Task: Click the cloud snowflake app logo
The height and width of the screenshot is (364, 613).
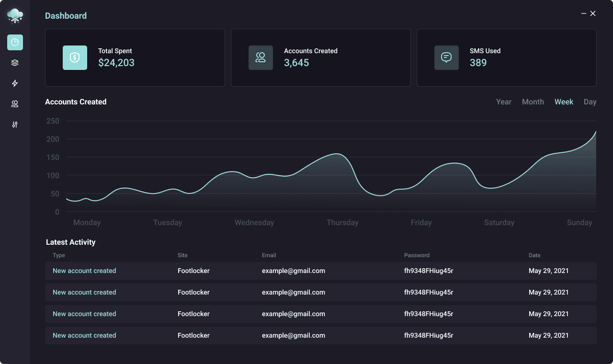Action: tap(15, 16)
